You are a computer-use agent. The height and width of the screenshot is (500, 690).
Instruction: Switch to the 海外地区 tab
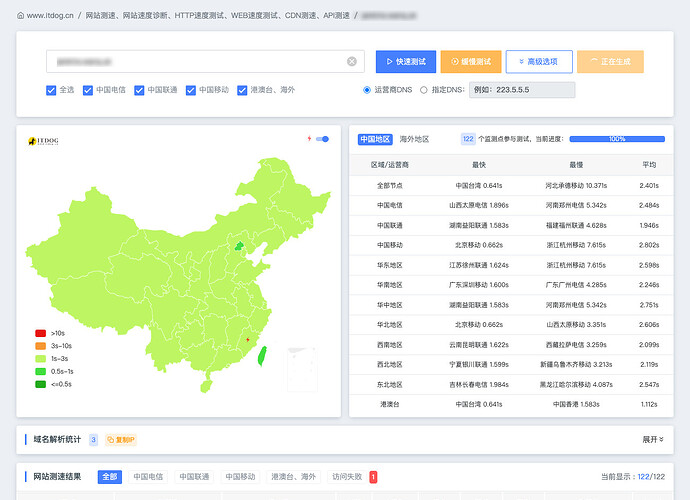coord(414,139)
